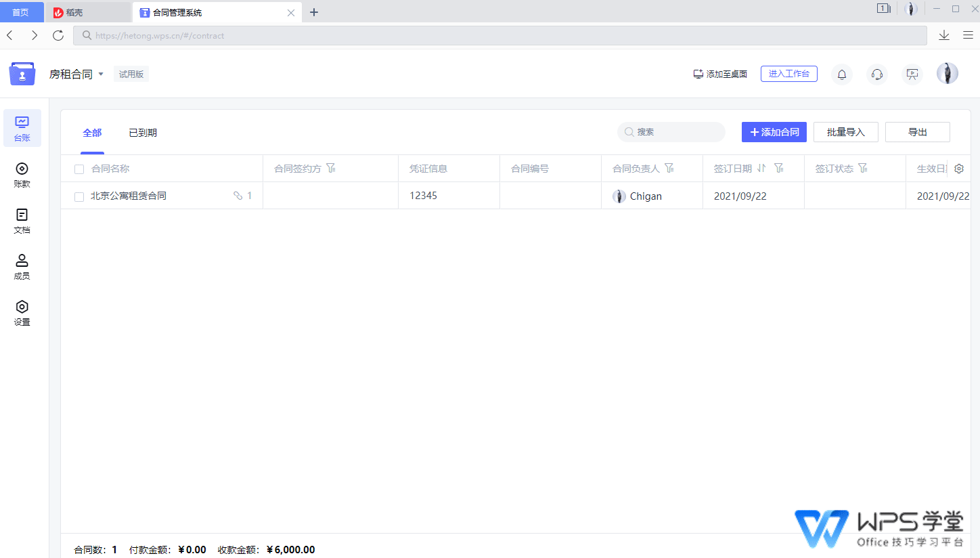Open a new tab with plus icon
Screen dimensions: 980x558
click(314, 12)
